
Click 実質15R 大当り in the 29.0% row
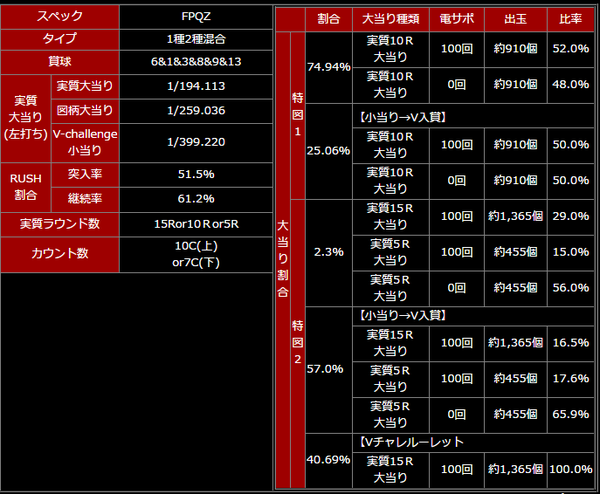[391, 217]
